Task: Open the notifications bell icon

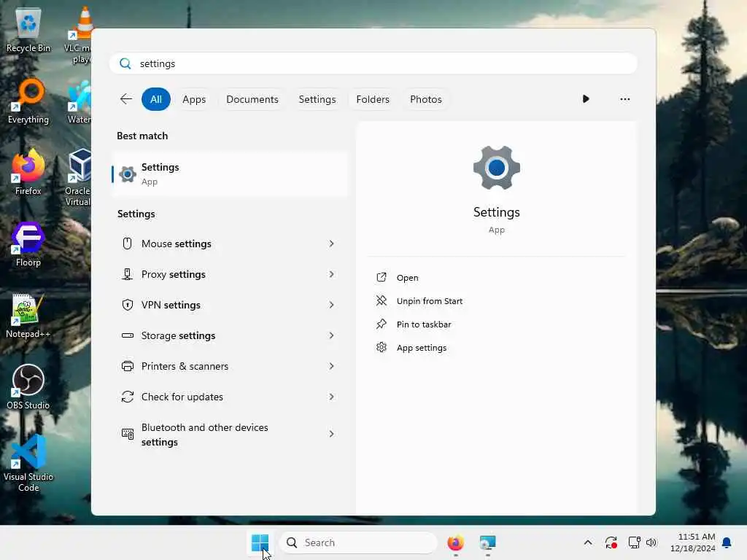Action: (727, 542)
